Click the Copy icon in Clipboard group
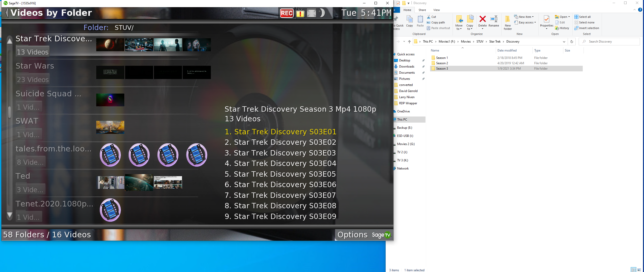Viewport: 644px width, 272px height. [409, 21]
